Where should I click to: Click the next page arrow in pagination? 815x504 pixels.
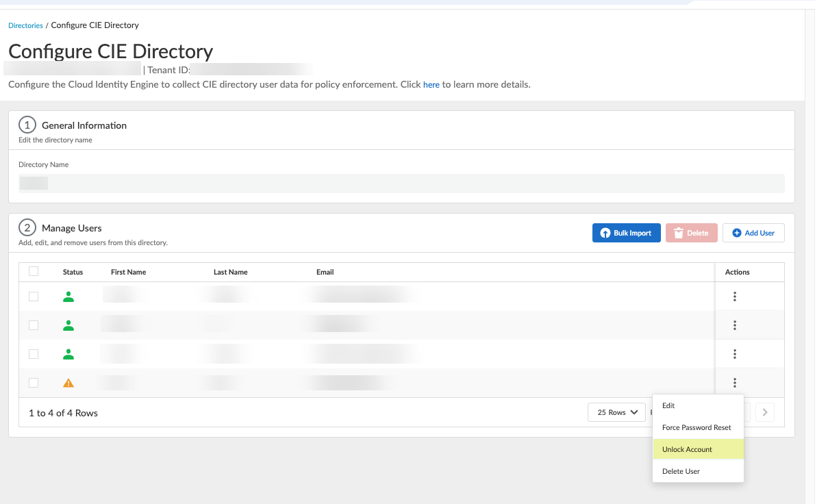tap(764, 412)
